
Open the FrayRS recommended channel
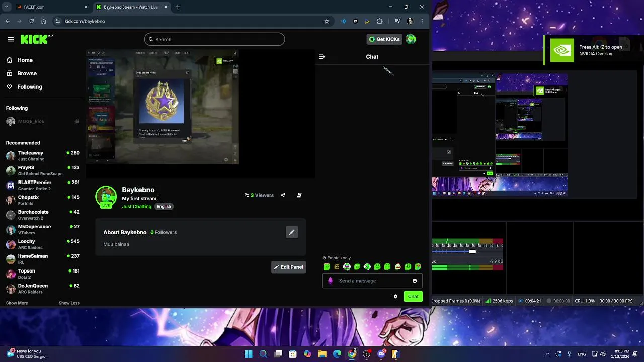coord(43,170)
